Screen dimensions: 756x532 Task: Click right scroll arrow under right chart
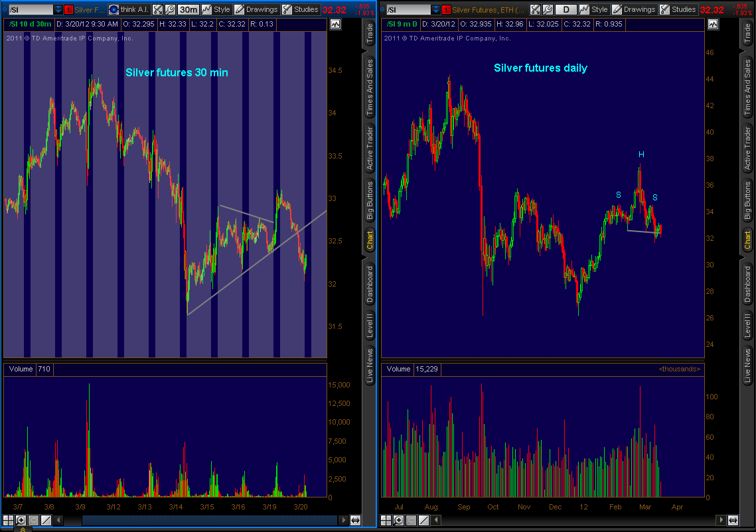(721, 520)
